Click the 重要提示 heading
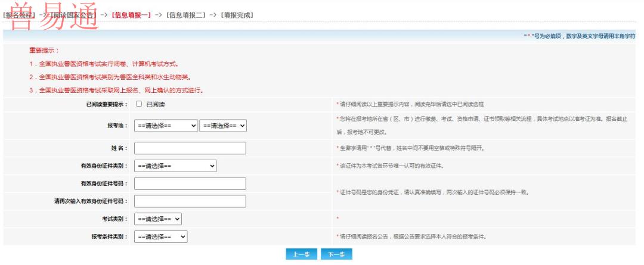The width and height of the screenshot is (644, 265). [45, 50]
